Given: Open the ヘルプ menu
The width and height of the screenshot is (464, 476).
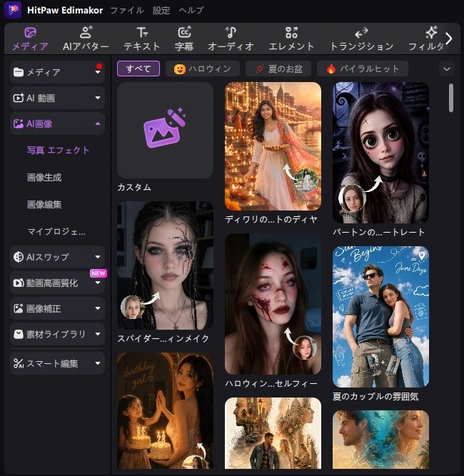Looking at the screenshot, I should pos(191,10).
